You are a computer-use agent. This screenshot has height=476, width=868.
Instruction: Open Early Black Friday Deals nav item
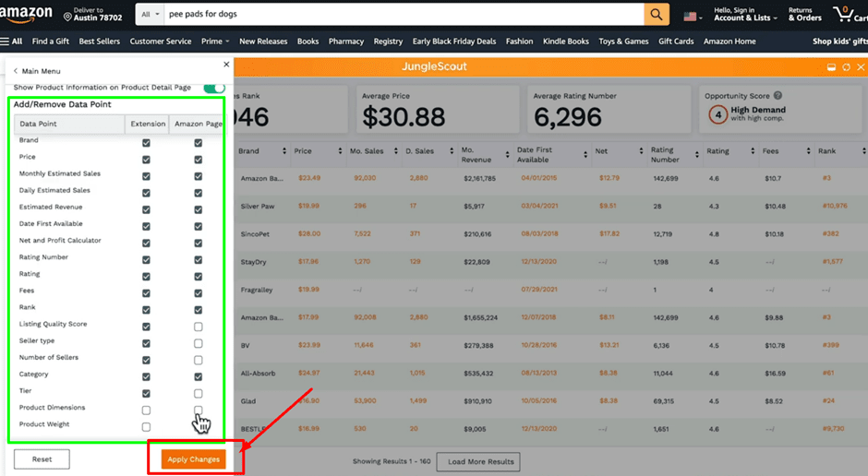point(454,42)
